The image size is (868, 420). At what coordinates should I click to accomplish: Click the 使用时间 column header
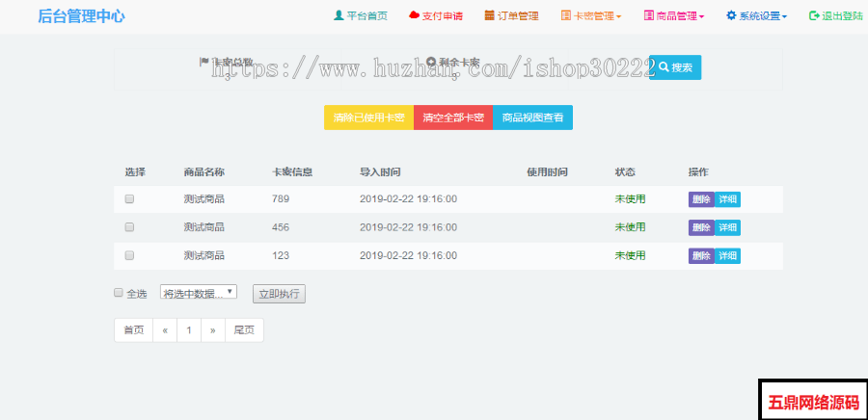[x=548, y=172]
